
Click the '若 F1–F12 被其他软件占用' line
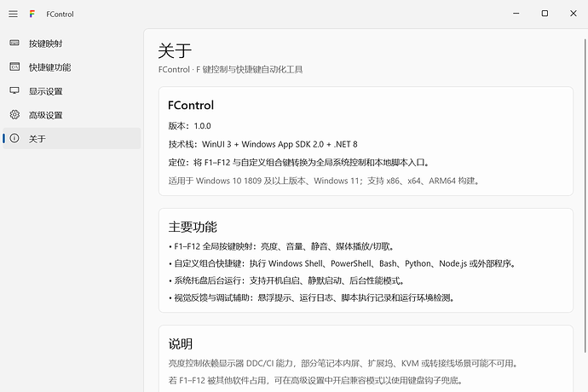315,380
